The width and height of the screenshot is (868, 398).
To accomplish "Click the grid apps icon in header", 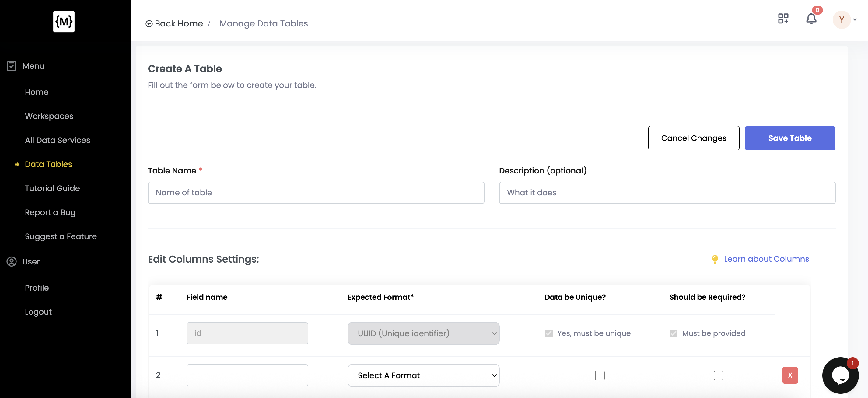I will tap(783, 19).
